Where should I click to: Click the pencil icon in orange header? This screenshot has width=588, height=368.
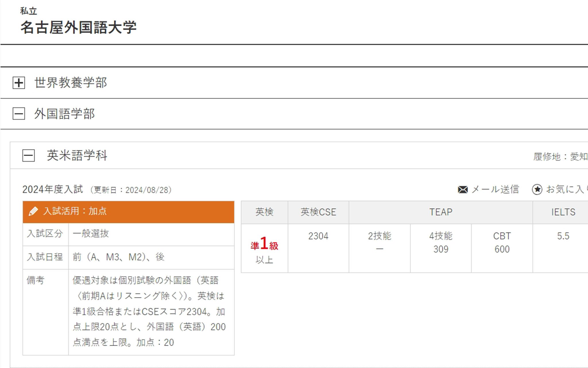pyautogui.click(x=33, y=211)
